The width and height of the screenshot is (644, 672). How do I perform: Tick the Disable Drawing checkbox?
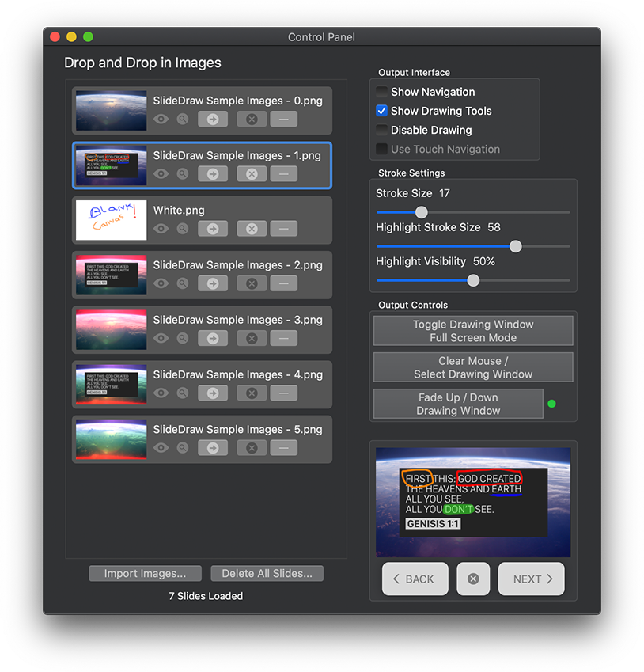(x=381, y=130)
